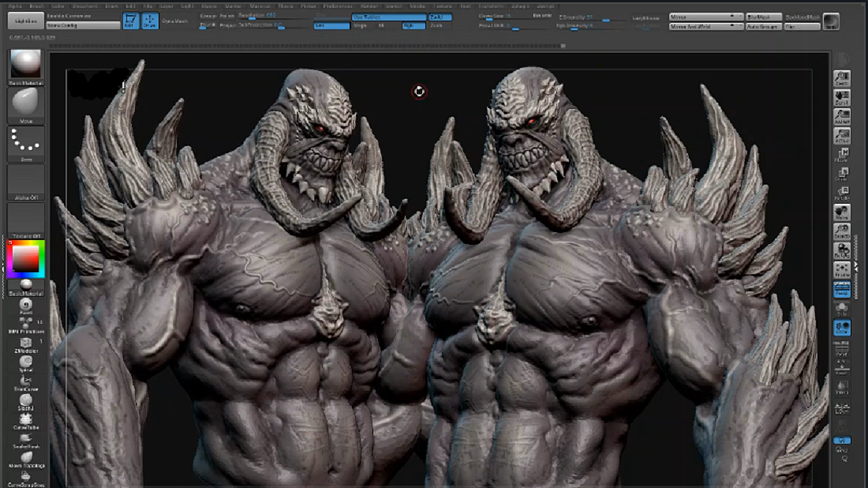This screenshot has width=868, height=488.
Task: Open the Color menu
Action: 58,6
